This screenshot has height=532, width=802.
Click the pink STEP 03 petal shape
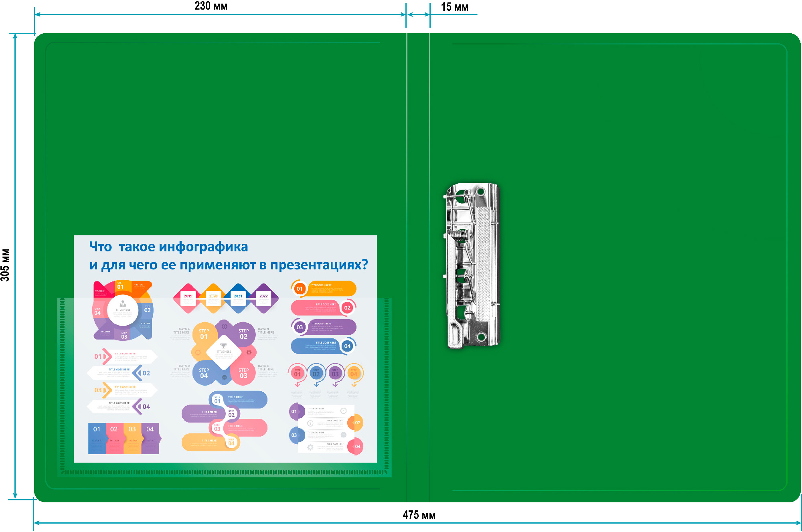243,373
